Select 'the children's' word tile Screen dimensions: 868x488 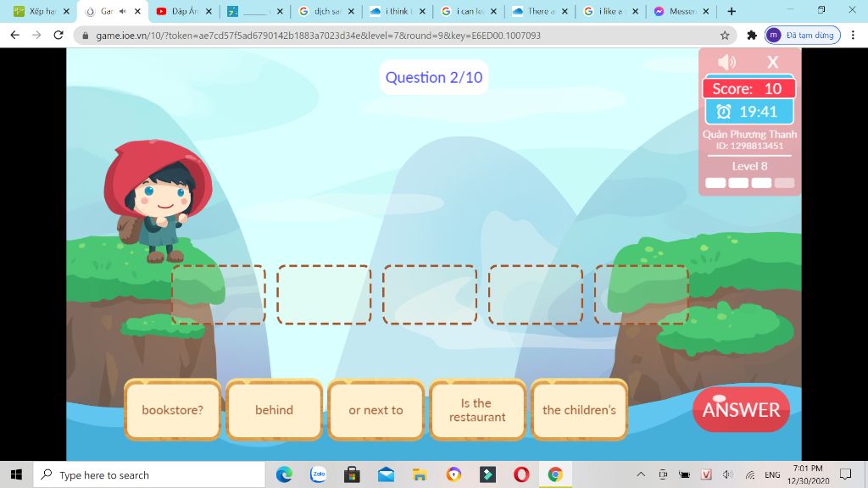(x=579, y=410)
